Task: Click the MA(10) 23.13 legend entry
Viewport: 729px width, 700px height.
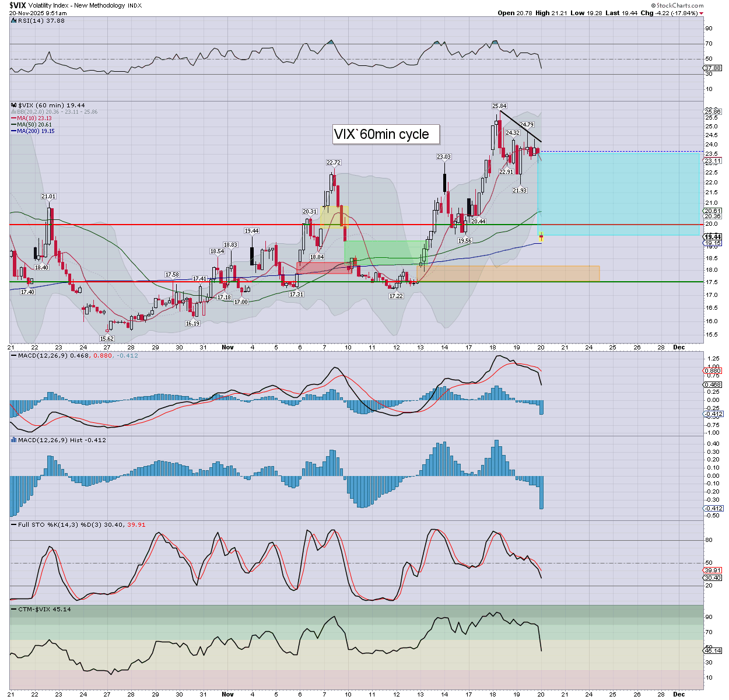Action: (x=34, y=118)
